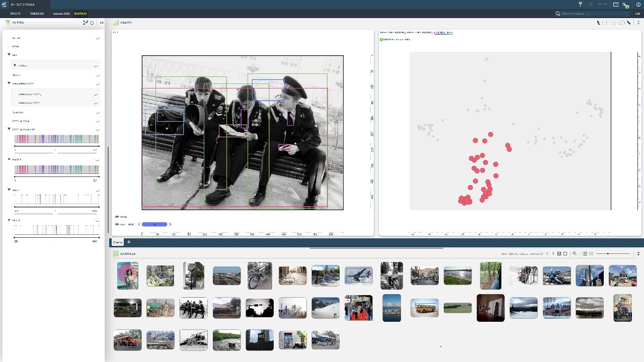Click the empty deselect checkbox in examples bar
This screenshot has width=644, height=362.
tap(565, 254)
